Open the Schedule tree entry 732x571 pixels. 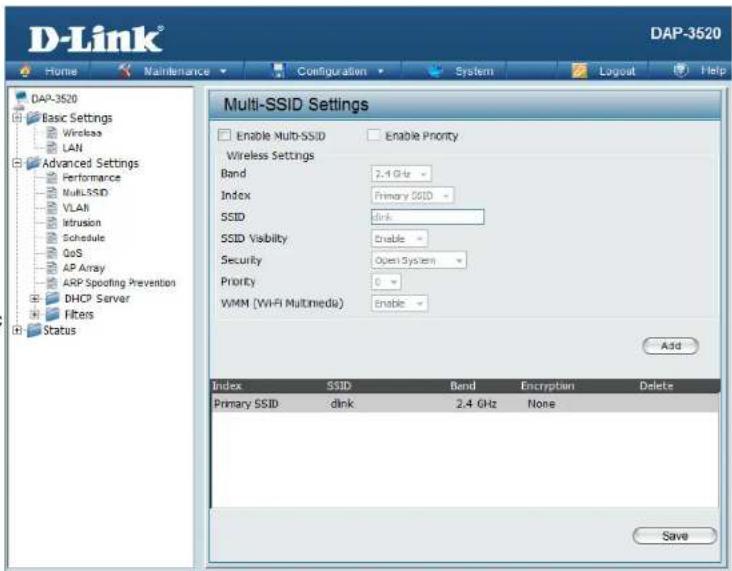pos(84,238)
